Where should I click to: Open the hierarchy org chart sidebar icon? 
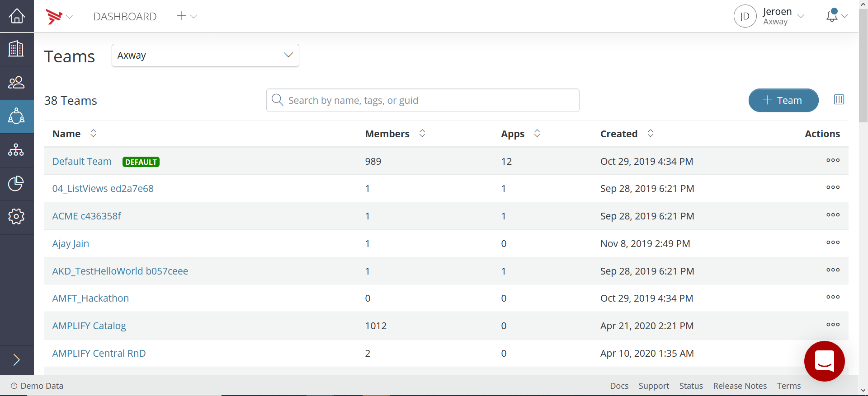(x=17, y=150)
